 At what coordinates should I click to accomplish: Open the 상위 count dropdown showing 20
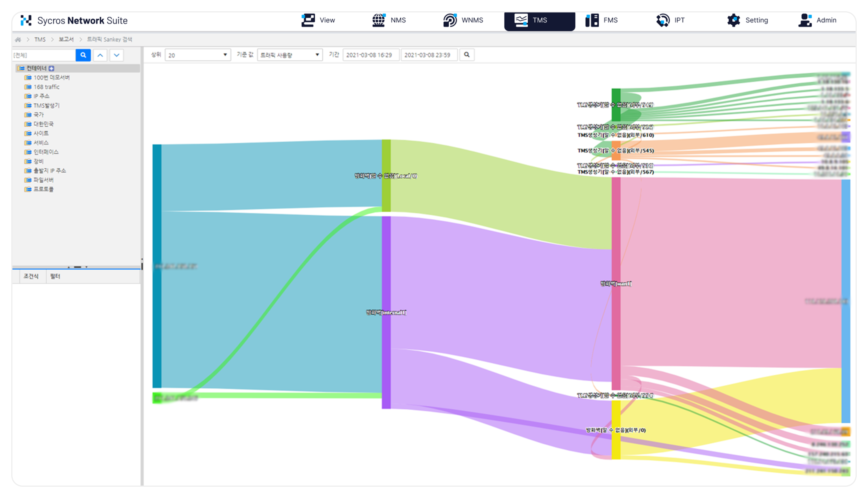197,55
